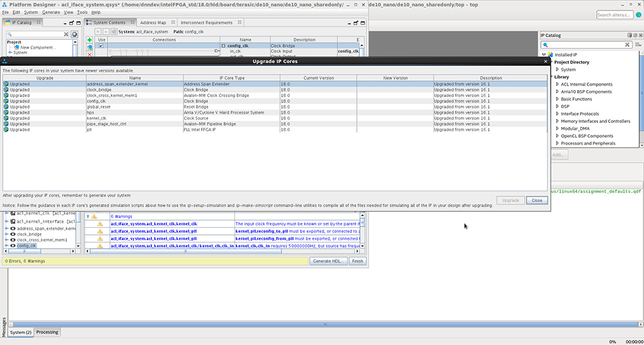The image size is (644, 345).
Task: Click the green plus add component icon
Action: [x=90, y=40]
